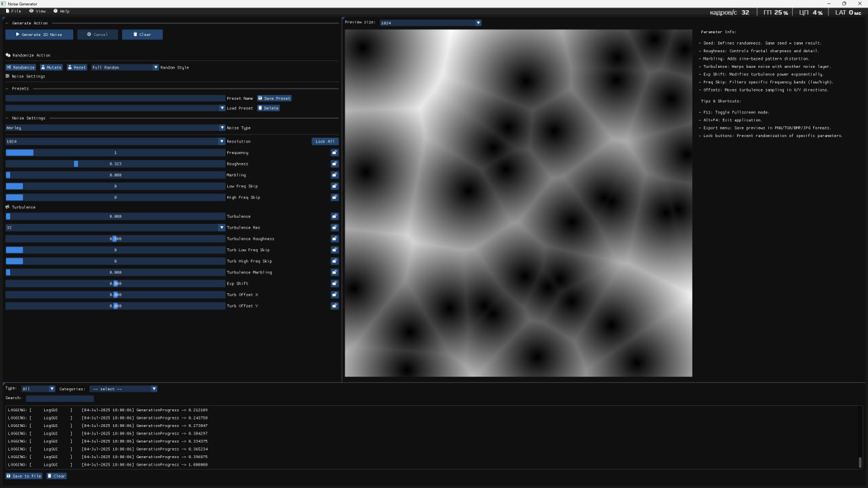Click the Turb Low Freq Skip slider
Viewport: 868px width, 488px height.
coord(115,250)
